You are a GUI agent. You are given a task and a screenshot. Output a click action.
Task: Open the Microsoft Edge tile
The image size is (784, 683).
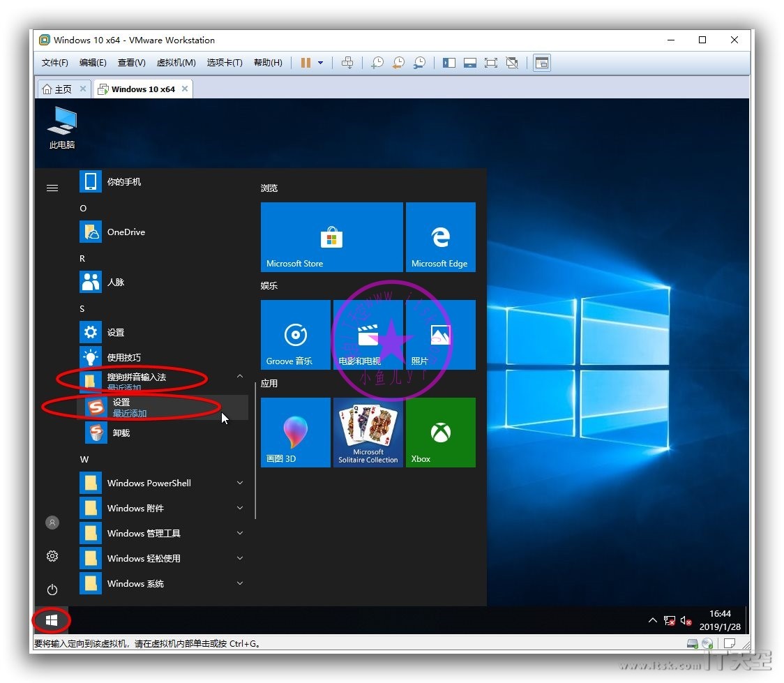(x=441, y=237)
